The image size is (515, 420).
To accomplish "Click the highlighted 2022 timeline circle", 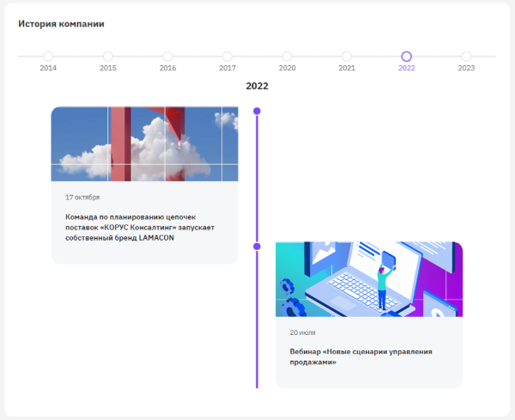I will pos(407,57).
